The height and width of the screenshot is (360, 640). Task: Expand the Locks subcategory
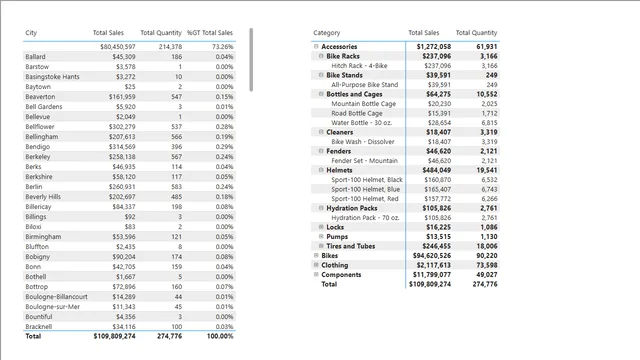coord(321,227)
